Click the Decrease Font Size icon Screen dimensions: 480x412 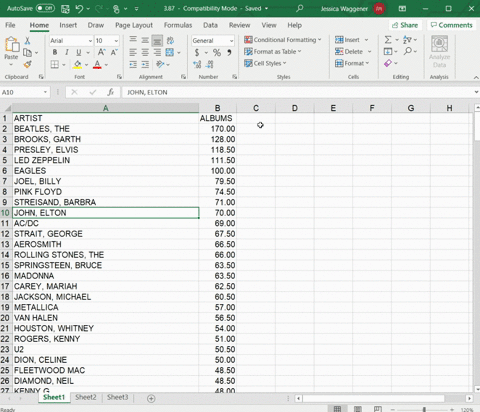(114, 52)
